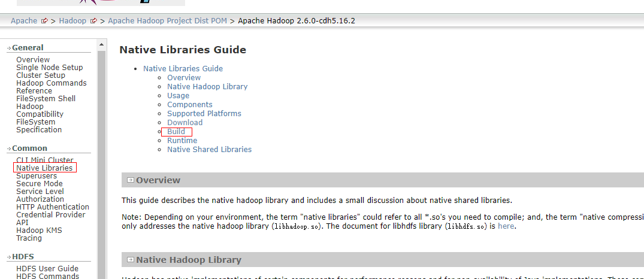This screenshot has height=279, width=644.
Task: Open Hadoop Compatibility sidebar item
Action: 40,110
